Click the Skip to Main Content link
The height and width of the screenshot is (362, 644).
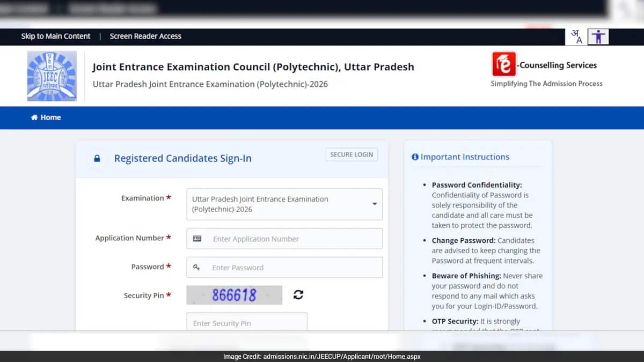click(x=56, y=36)
